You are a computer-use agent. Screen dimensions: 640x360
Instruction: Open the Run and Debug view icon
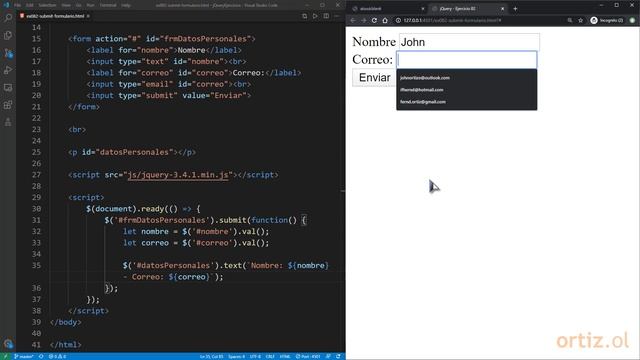[x=8, y=70]
